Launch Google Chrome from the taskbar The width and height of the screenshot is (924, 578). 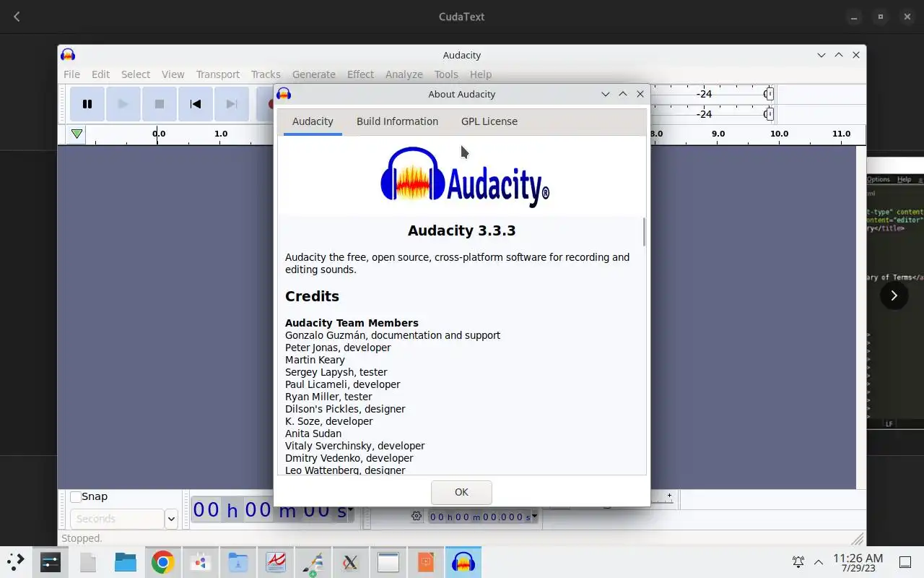(162, 561)
